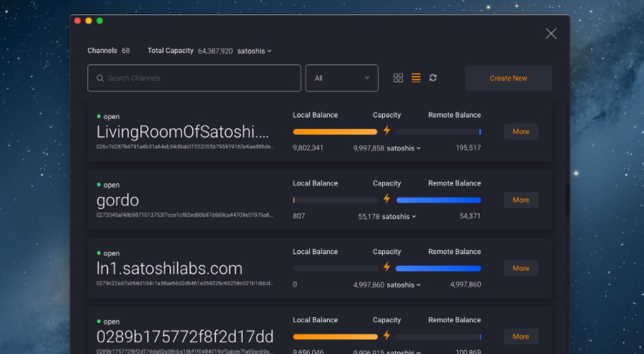The height and width of the screenshot is (354, 644).
Task: Change unit on 55,178 satoshis capacity
Action: (x=399, y=217)
